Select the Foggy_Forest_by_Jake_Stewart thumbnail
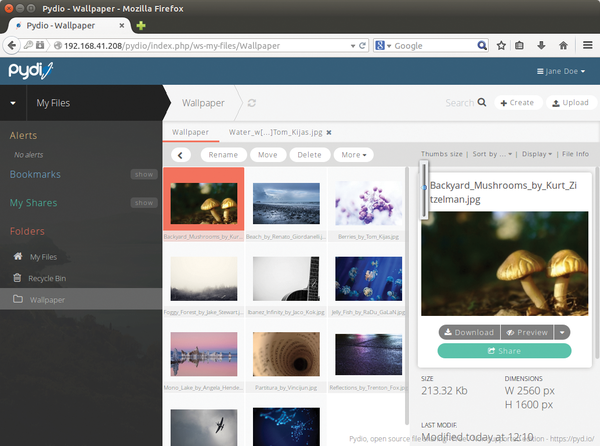Screen dimensions: 600x446 coord(204,279)
